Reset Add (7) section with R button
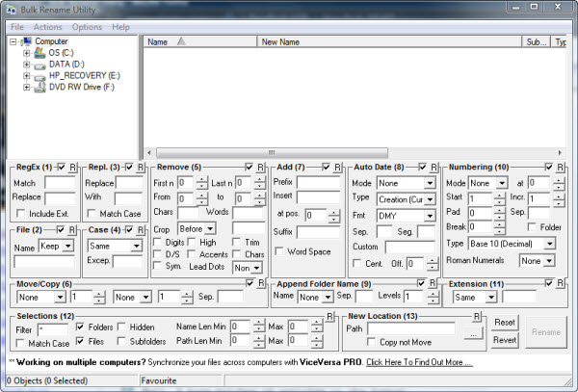578x392 pixels. 337,168
